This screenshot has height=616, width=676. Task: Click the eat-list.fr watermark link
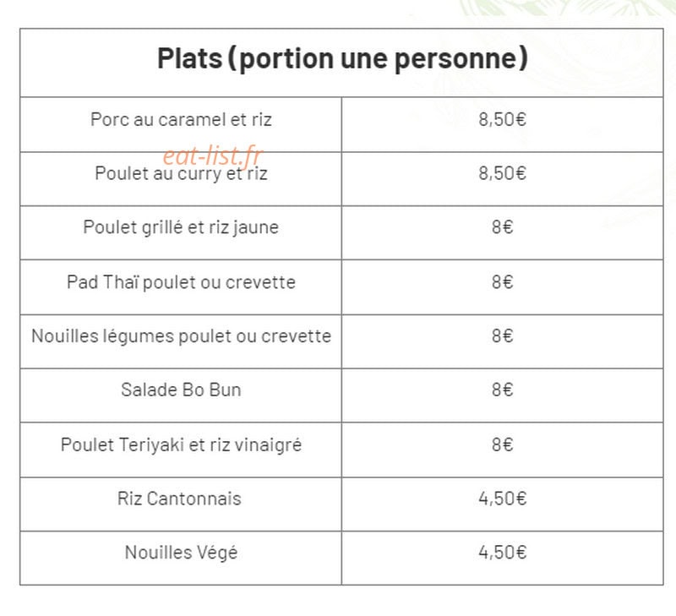[213, 155]
